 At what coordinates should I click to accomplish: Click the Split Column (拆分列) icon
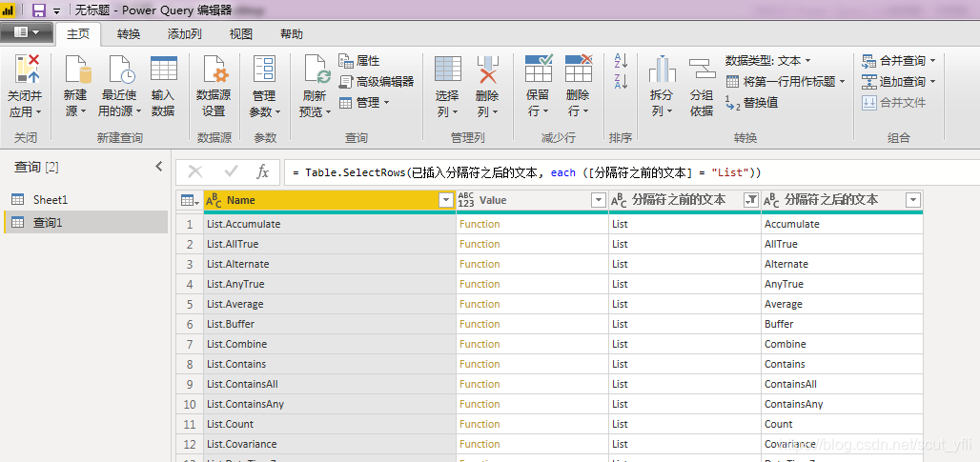click(x=662, y=70)
